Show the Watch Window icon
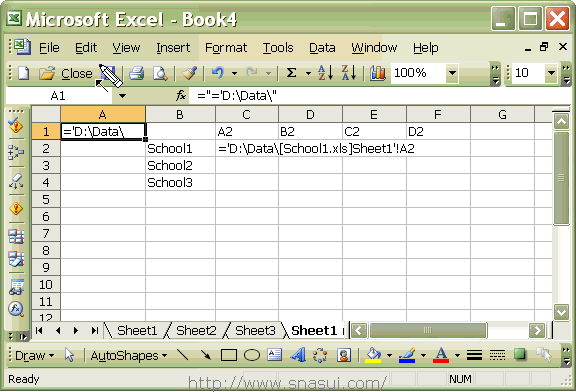The height and width of the screenshot is (392, 576). (16, 287)
